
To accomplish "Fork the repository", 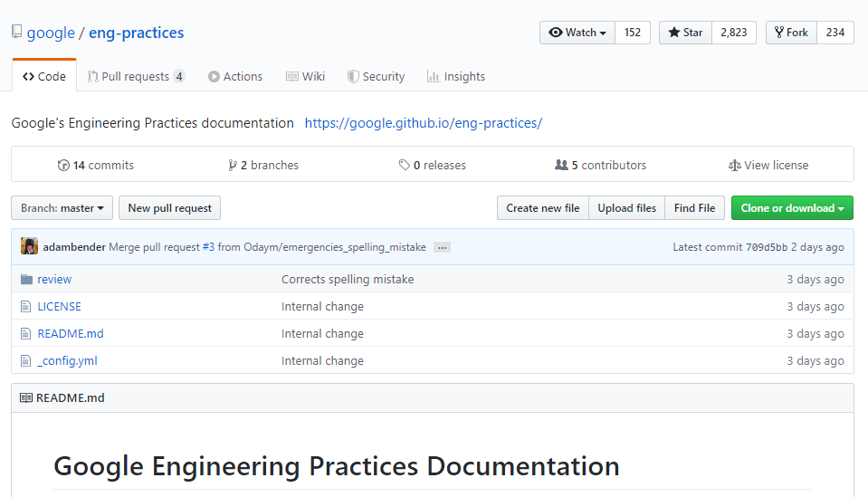I will point(791,33).
